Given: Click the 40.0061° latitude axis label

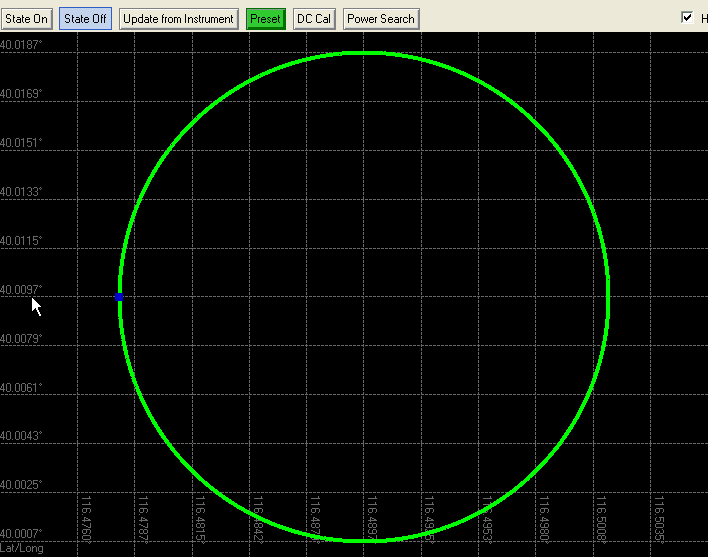Looking at the screenshot, I should click(x=21, y=387).
